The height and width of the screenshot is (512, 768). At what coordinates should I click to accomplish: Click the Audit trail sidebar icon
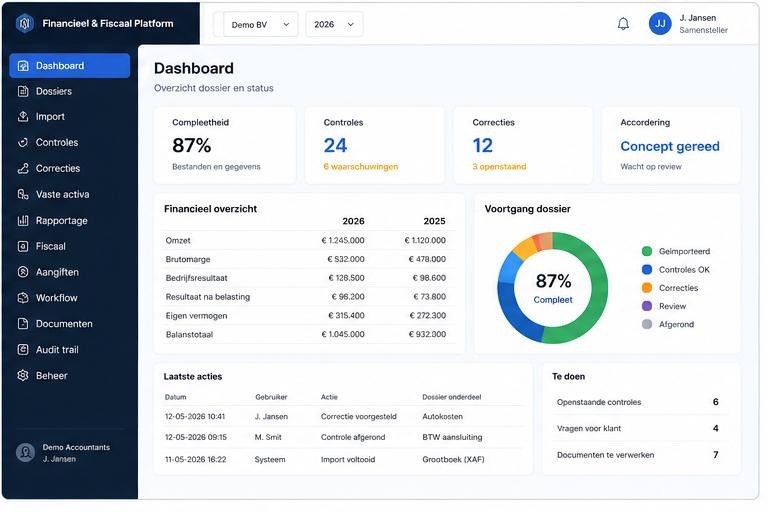pyautogui.click(x=23, y=350)
